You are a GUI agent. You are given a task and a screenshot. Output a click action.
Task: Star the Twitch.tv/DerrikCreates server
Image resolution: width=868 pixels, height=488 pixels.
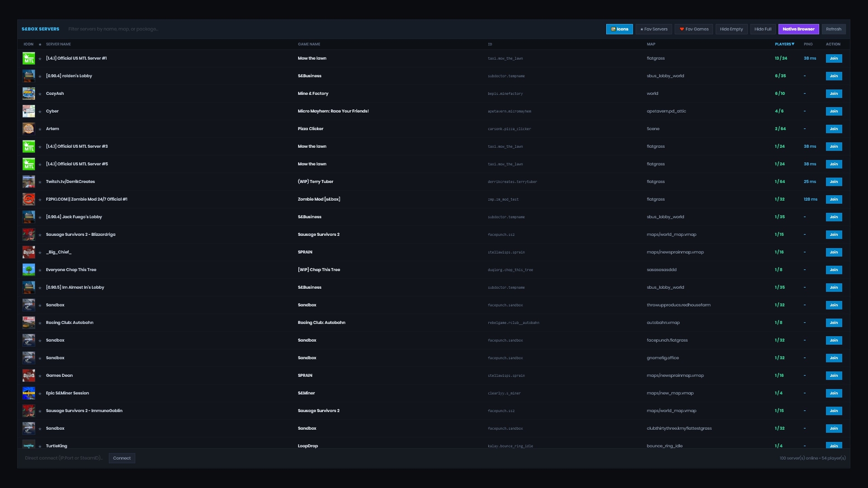click(x=40, y=182)
